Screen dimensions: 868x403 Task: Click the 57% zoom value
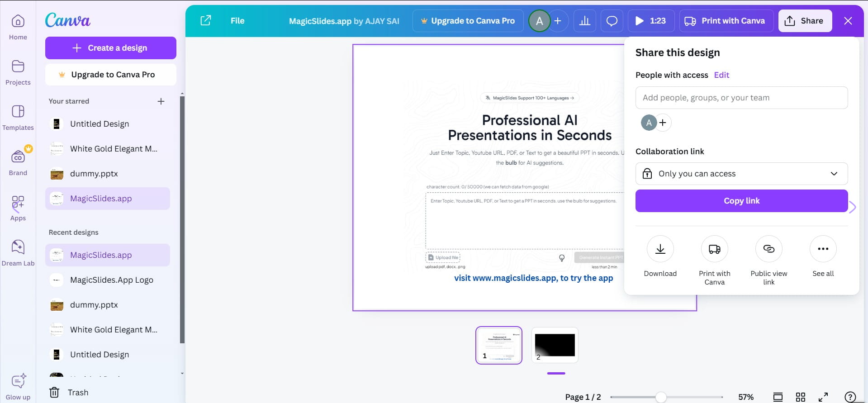point(746,397)
